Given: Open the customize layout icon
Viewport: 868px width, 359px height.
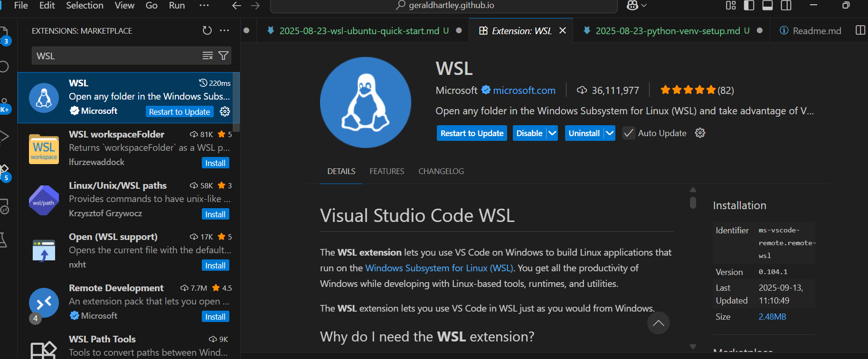Looking at the screenshot, I should click(731, 6).
